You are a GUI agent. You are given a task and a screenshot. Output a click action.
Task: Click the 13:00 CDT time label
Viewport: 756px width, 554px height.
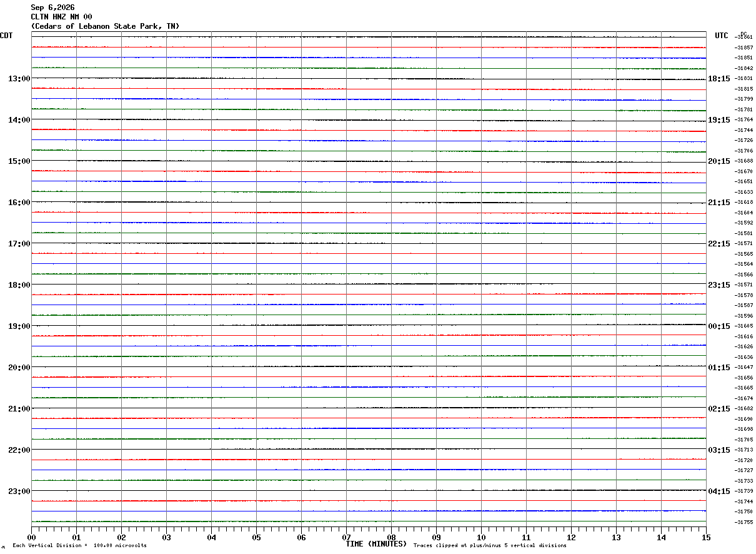tap(19, 79)
